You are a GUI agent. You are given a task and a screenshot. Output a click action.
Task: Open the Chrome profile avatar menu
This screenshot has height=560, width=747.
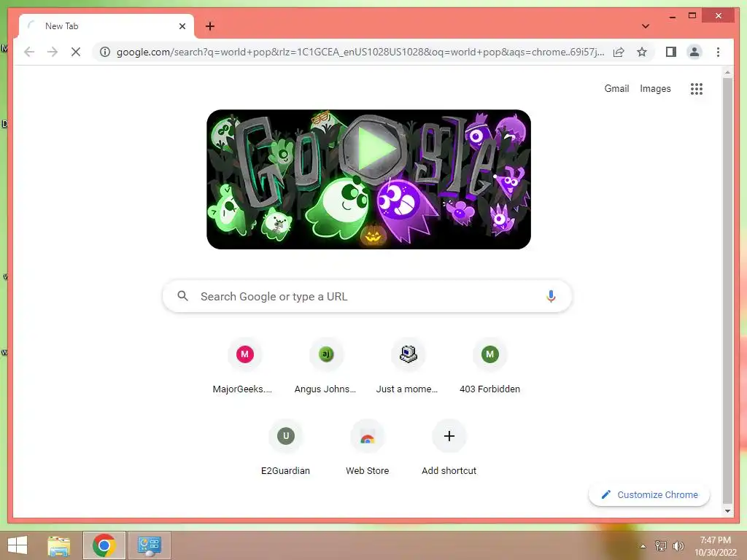click(x=694, y=52)
